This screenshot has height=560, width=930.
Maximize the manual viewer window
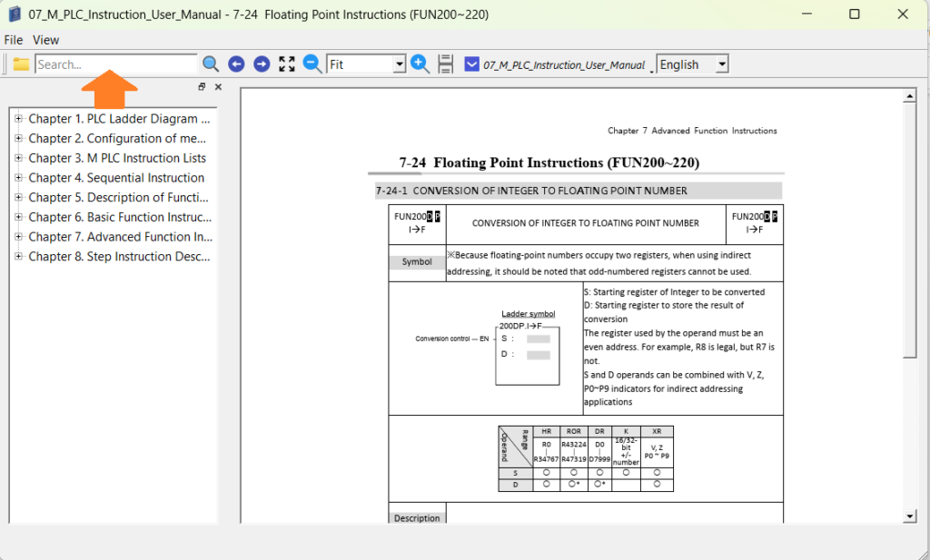(x=854, y=14)
